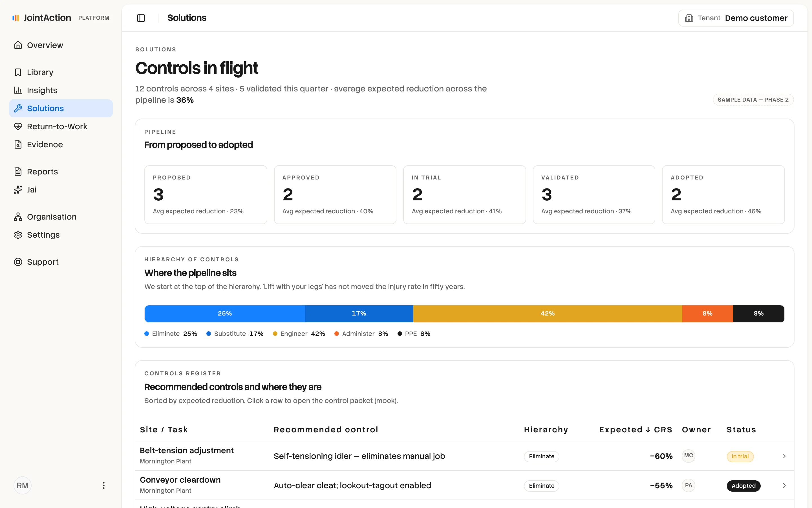This screenshot has width=812, height=508.
Task: Click the Evidence document icon
Action: (x=18, y=144)
